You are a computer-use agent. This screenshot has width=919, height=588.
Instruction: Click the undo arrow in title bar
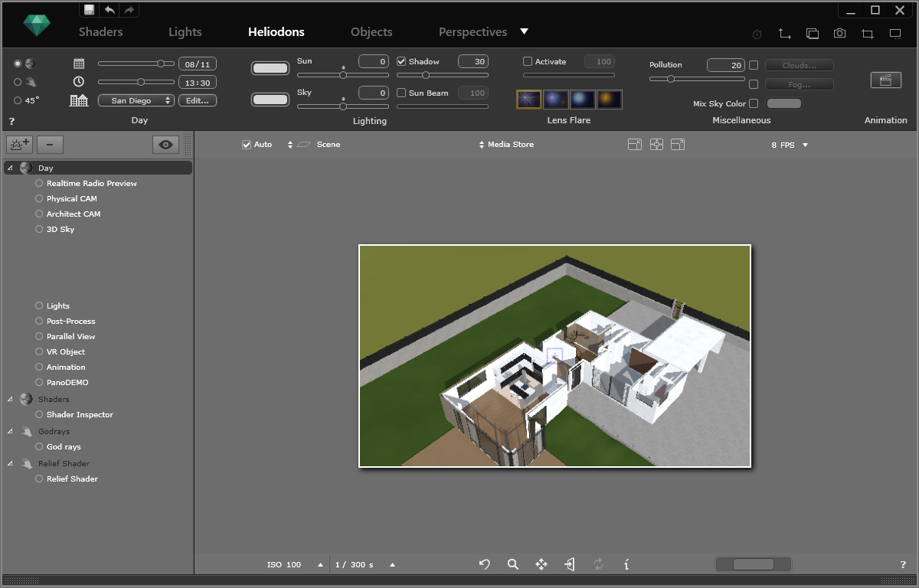(110, 10)
